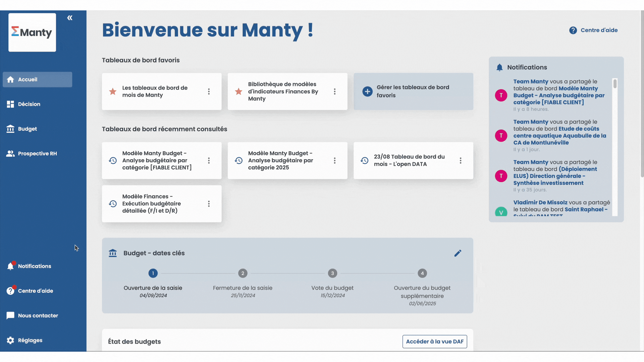
Task: Click the plus icon for managing favorite dashboards
Action: click(x=367, y=92)
